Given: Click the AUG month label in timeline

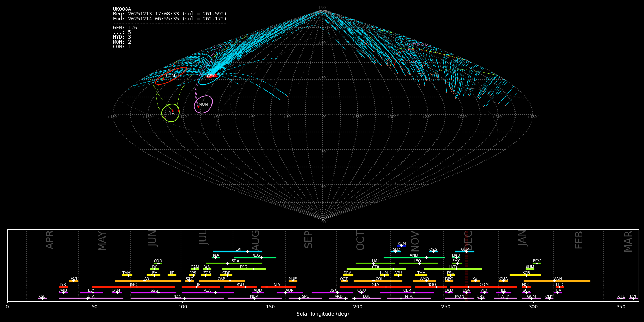Looking at the screenshot, I should [x=255, y=240].
